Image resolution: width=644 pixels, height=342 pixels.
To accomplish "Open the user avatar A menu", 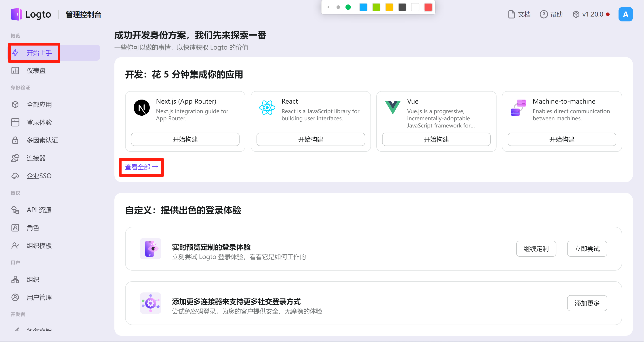I will coord(625,14).
